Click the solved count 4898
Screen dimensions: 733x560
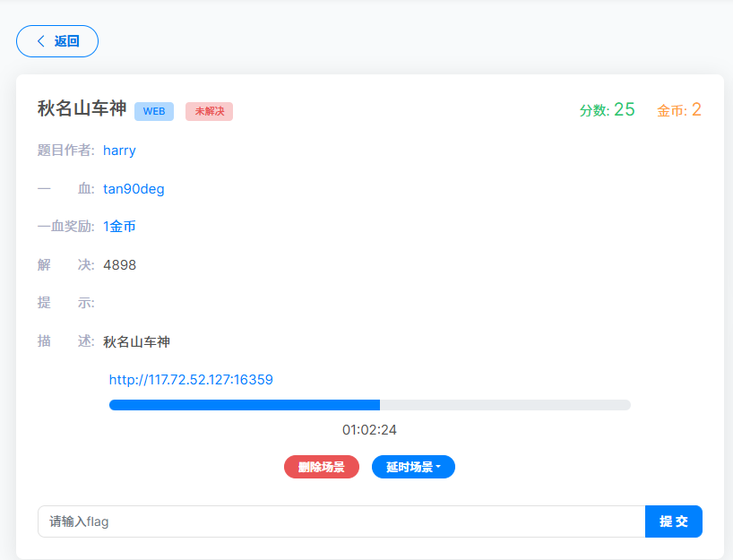coord(120,265)
